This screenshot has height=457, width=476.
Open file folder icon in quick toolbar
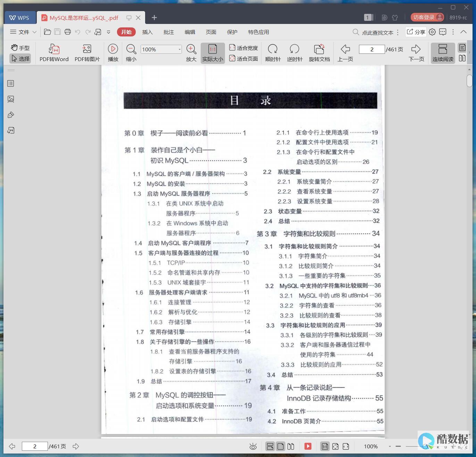tap(48, 32)
